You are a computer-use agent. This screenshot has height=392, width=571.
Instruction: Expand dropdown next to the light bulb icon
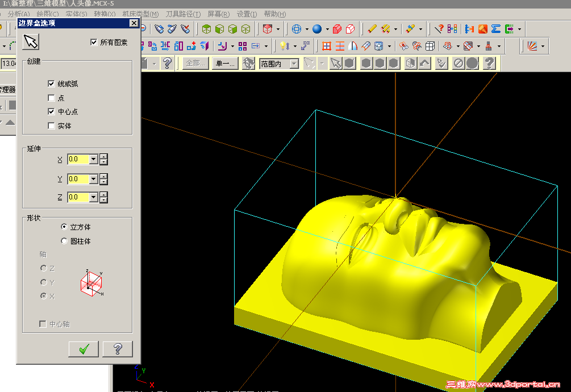[x=295, y=46]
